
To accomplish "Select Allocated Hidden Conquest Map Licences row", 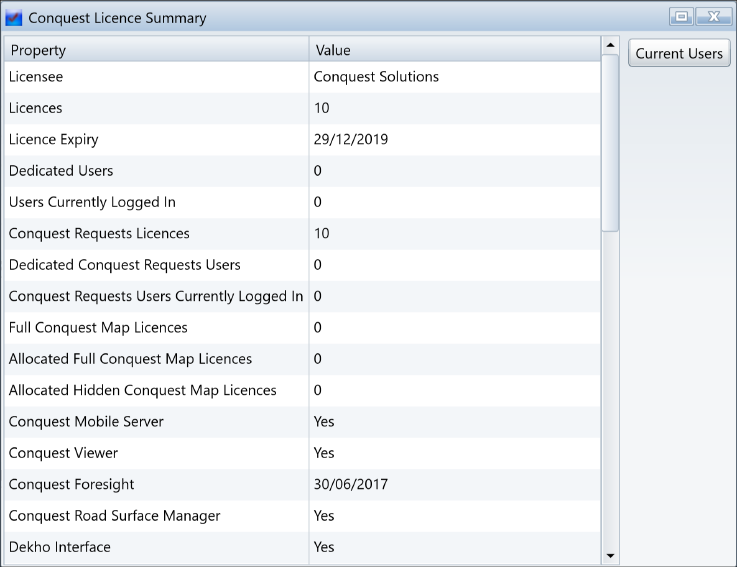I will tap(302, 391).
